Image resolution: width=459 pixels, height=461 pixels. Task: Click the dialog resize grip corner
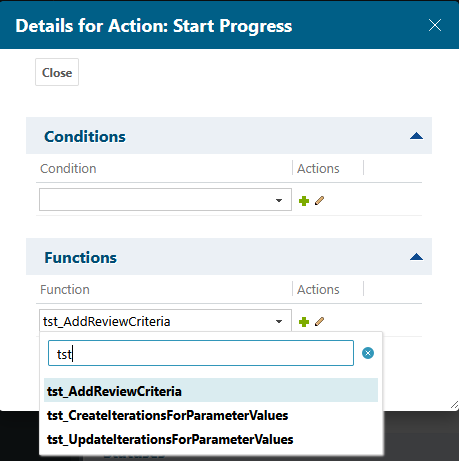coord(454,405)
